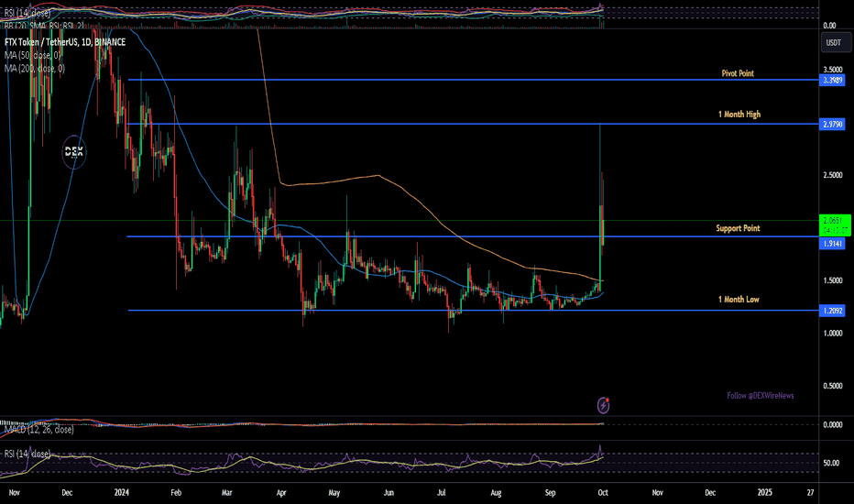Image resolution: width=854 pixels, height=504 pixels.
Task: Click the 3.5000 price axis value
Action: point(832,70)
